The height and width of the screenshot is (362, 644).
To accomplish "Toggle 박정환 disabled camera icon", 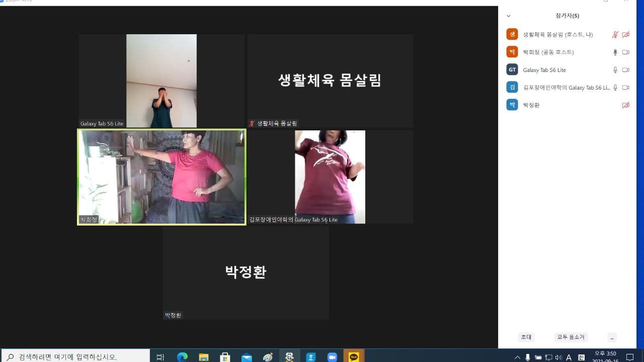I will coord(626,105).
